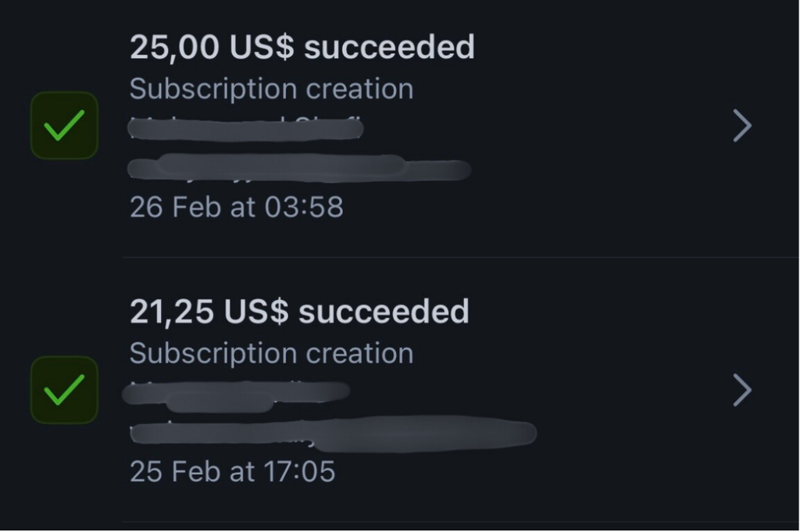Click the "US$" currency label in the top payment
The height and width of the screenshot is (532, 800).
(x=262, y=48)
